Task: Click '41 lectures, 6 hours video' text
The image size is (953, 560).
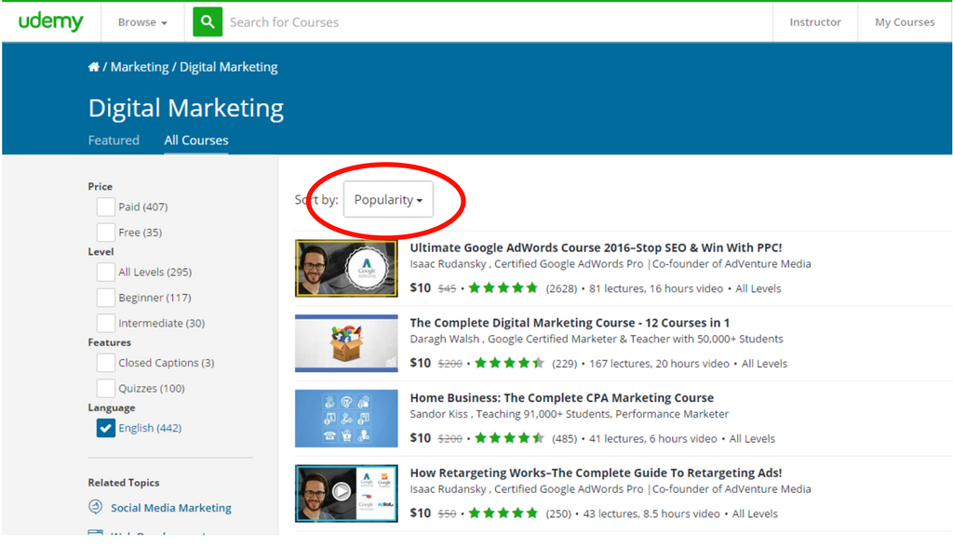Action: click(x=652, y=438)
